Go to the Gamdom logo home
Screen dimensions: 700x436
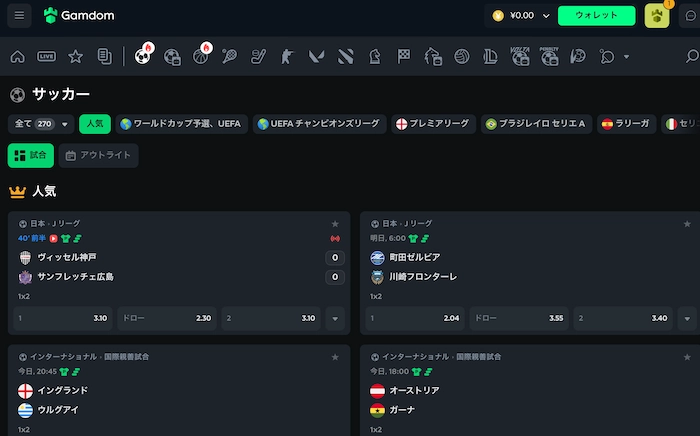click(79, 16)
